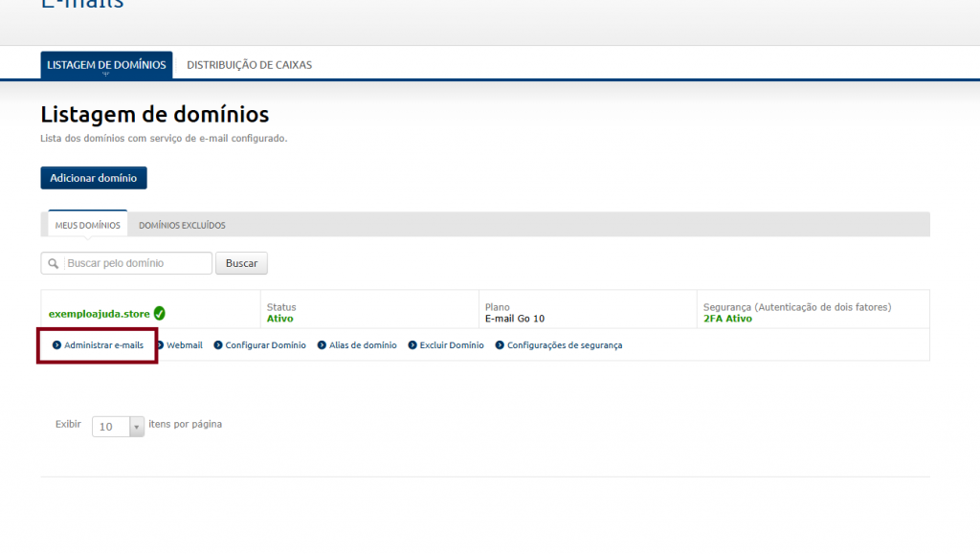980x554 pixels.
Task: Open the exemploajuda.store domain link
Action: [x=100, y=314]
